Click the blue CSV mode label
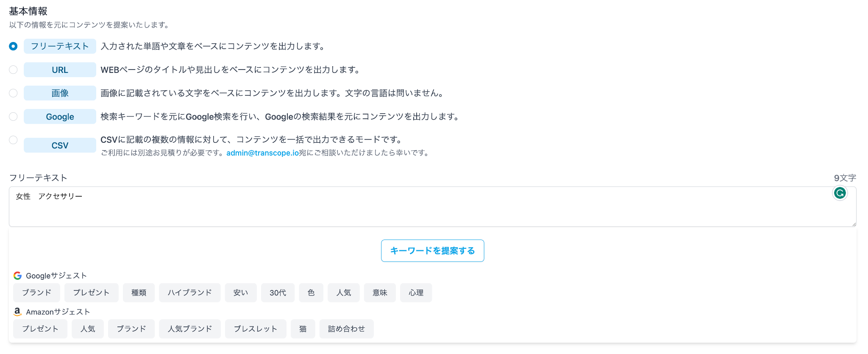Viewport: 868px width, 354px height. 60,145
